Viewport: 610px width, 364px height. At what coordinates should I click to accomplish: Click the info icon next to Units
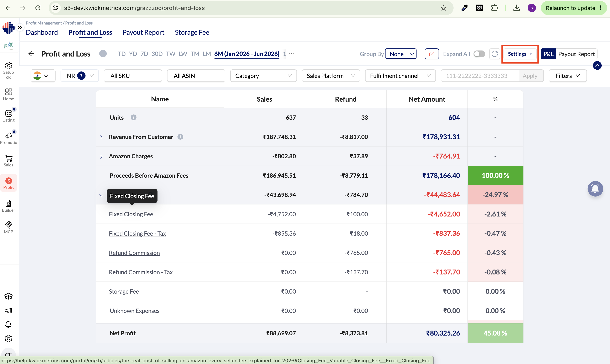click(x=133, y=118)
